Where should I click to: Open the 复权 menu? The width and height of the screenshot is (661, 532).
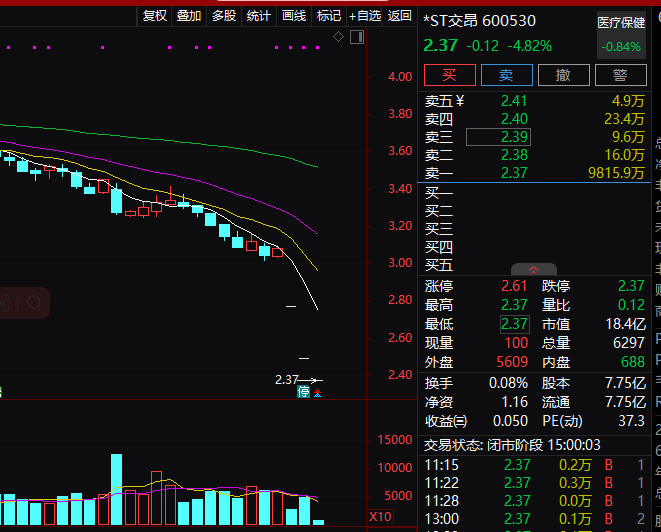[155, 16]
